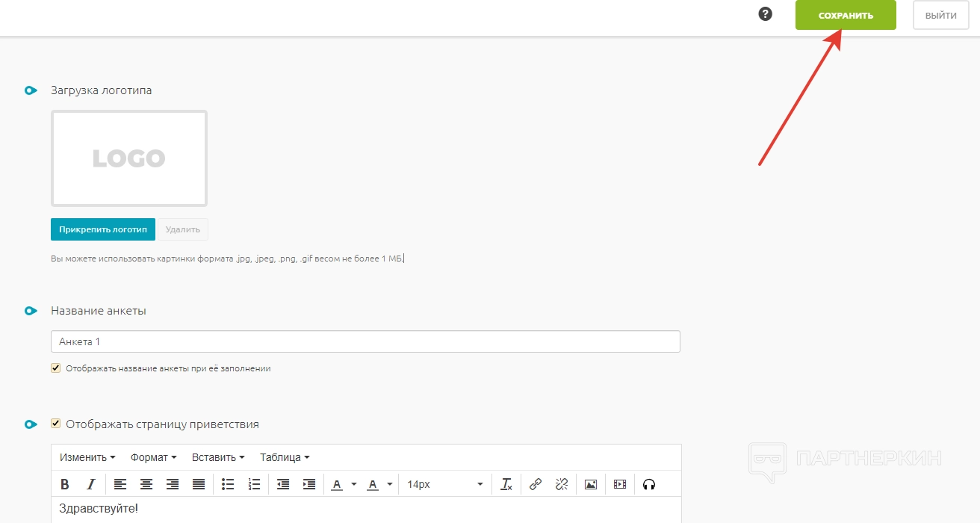Click the Название анкеты section heading

click(99, 311)
